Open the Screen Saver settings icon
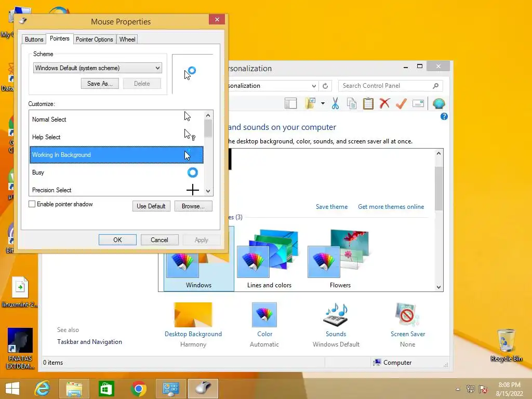Screen dimensions: 532x399 coord(407,314)
